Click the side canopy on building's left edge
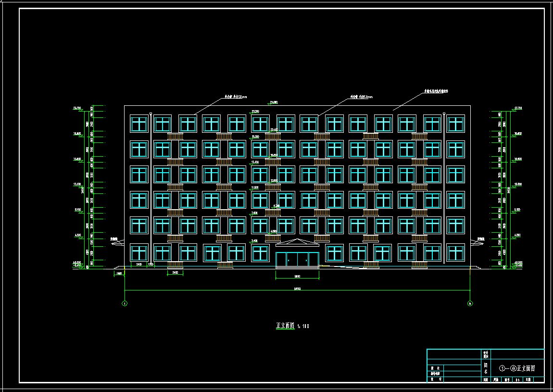This screenshot has height=392, width=553. pos(116,243)
